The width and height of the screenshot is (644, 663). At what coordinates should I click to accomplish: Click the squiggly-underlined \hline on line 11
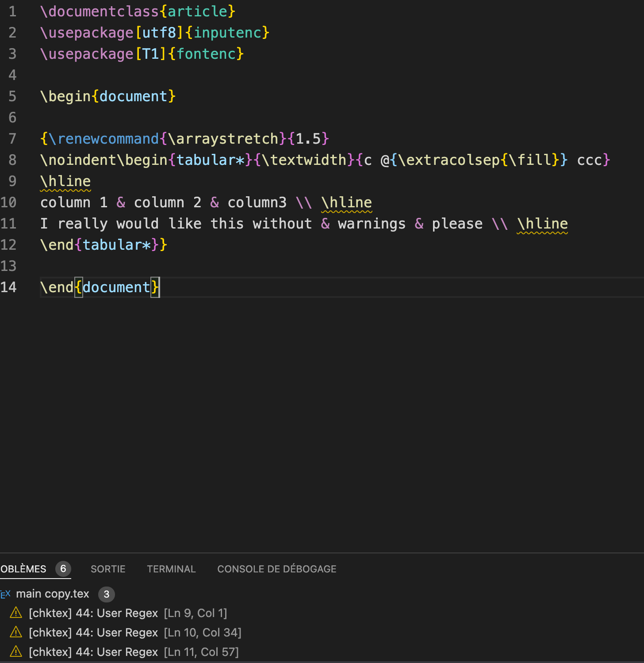542,223
